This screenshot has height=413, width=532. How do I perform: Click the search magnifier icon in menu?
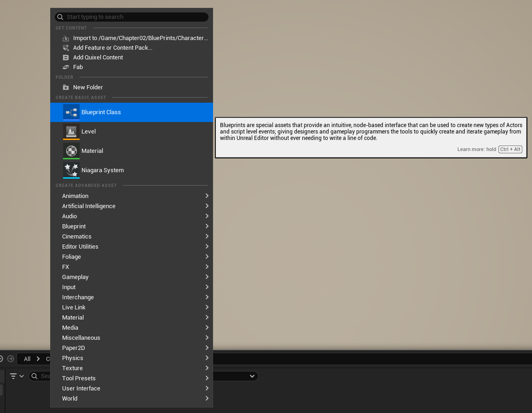click(60, 17)
